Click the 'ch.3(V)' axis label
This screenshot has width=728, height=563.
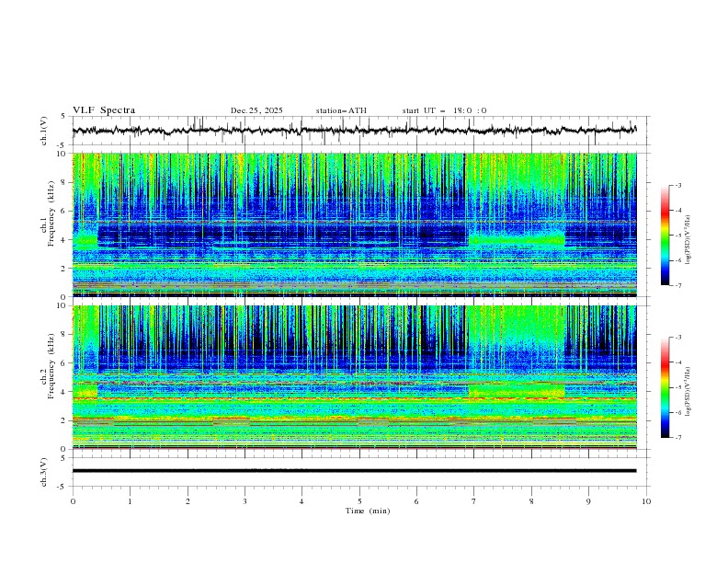44,472
